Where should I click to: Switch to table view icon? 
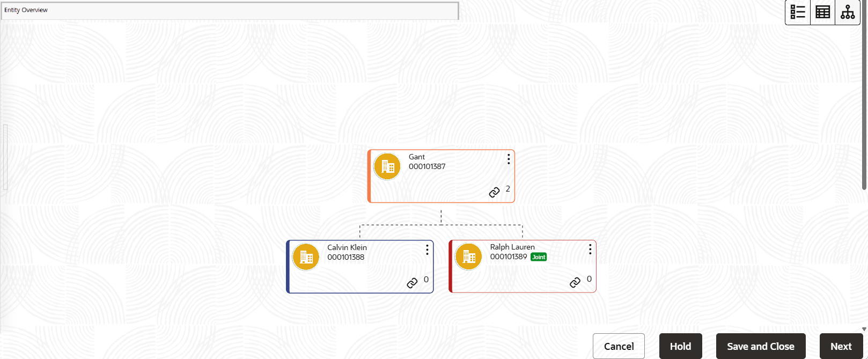pos(822,12)
